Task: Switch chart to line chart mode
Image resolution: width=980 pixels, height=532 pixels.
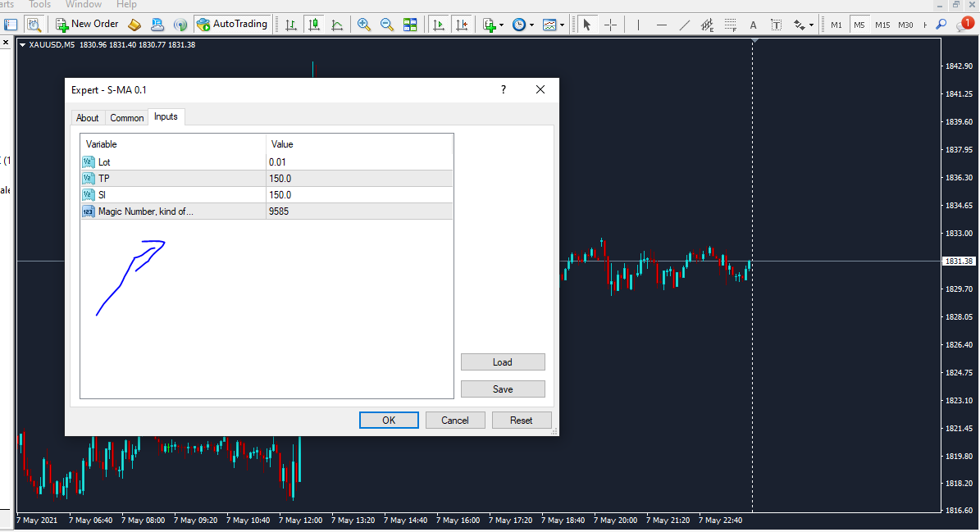Action: click(337, 25)
